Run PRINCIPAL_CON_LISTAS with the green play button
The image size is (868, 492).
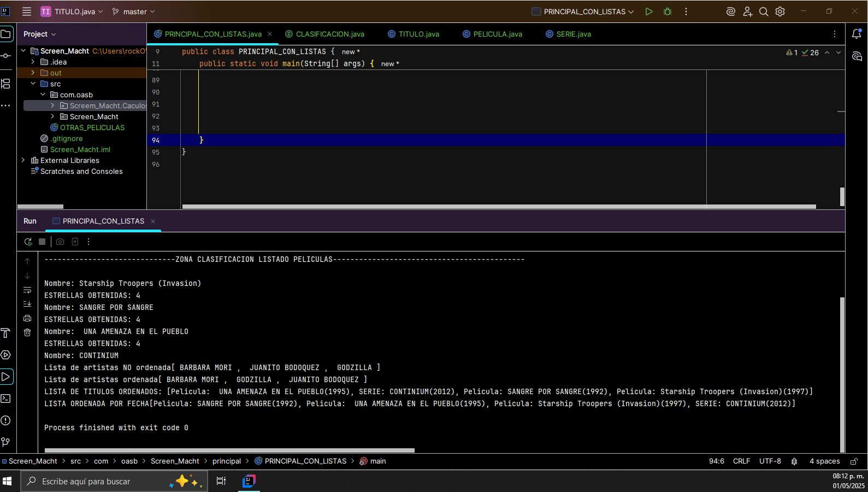click(x=649, y=11)
